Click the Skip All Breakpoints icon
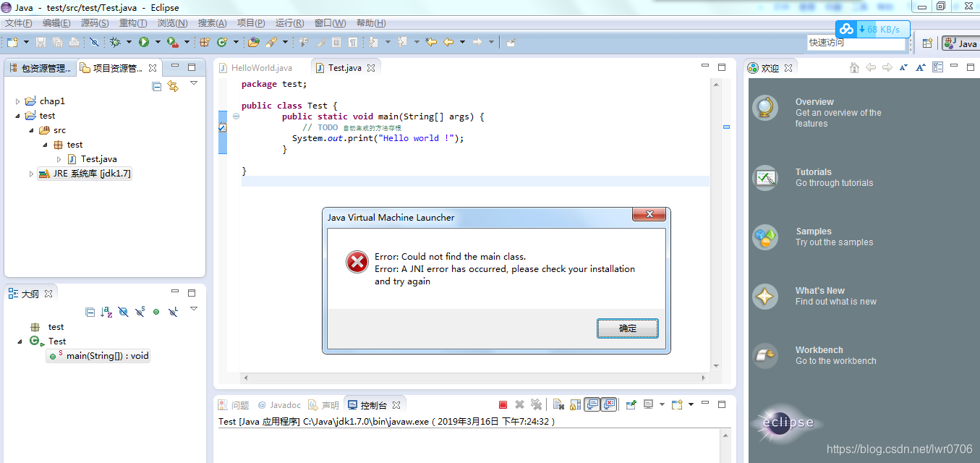This screenshot has height=463, width=980. pyautogui.click(x=94, y=43)
